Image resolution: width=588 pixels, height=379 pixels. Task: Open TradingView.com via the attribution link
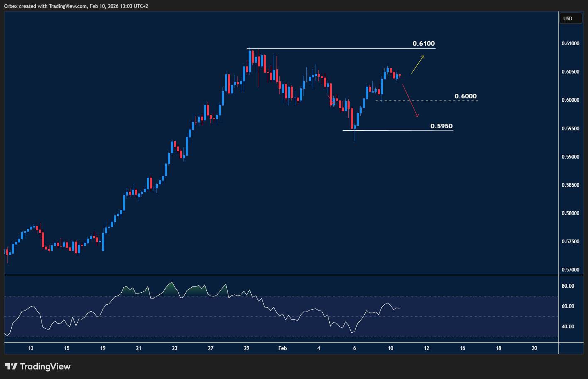coord(66,6)
